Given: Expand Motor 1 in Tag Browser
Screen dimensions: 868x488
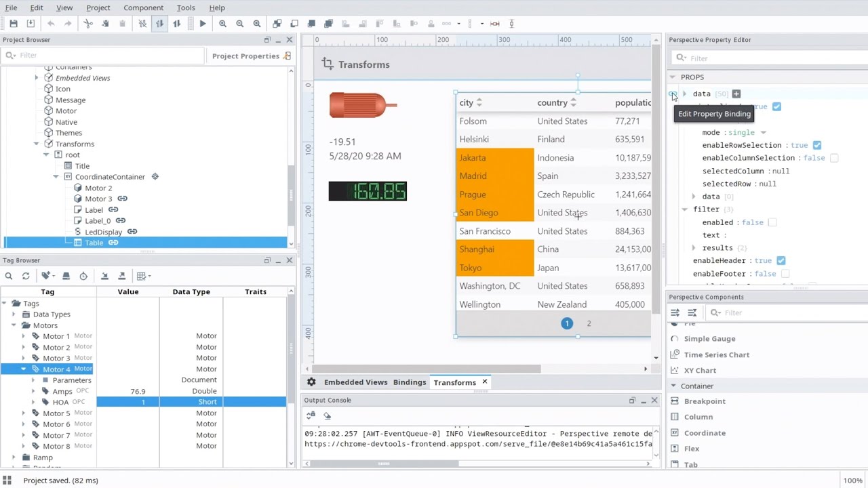Looking at the screenshot, I should click(x=24, y=336).
